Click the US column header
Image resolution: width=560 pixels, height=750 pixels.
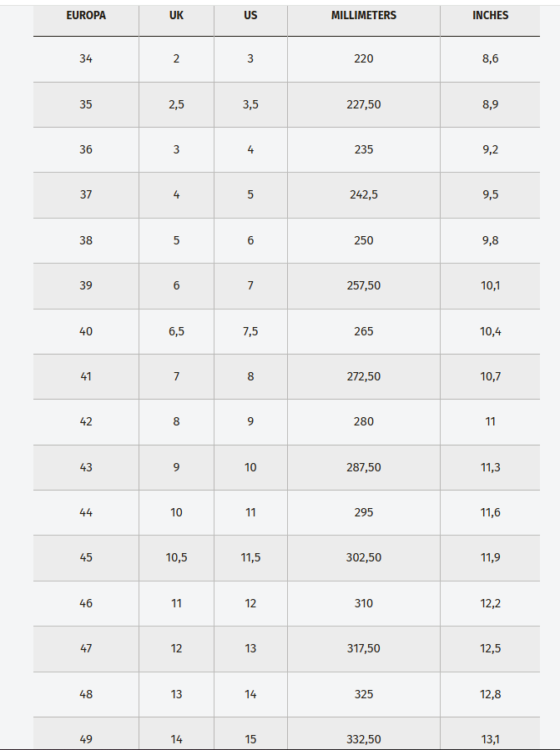pos(250,16)
